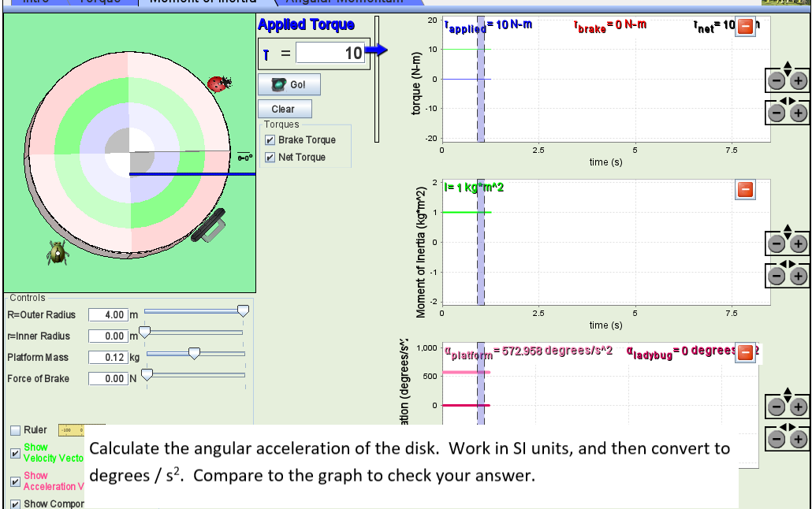
Task: Click the Force of Brake slider thumb
Action: point(147,375)
